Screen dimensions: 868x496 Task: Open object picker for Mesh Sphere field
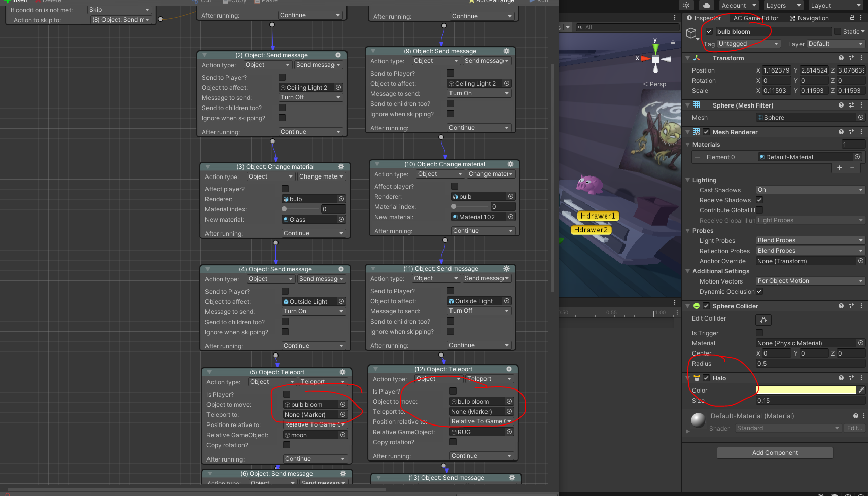coord(861,117)
